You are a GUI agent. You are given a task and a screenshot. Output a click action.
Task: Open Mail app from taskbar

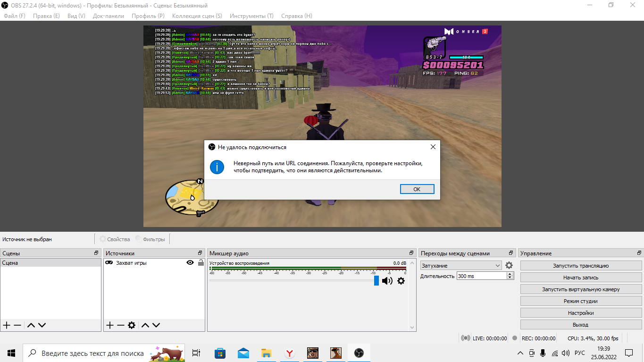point(243,353)
